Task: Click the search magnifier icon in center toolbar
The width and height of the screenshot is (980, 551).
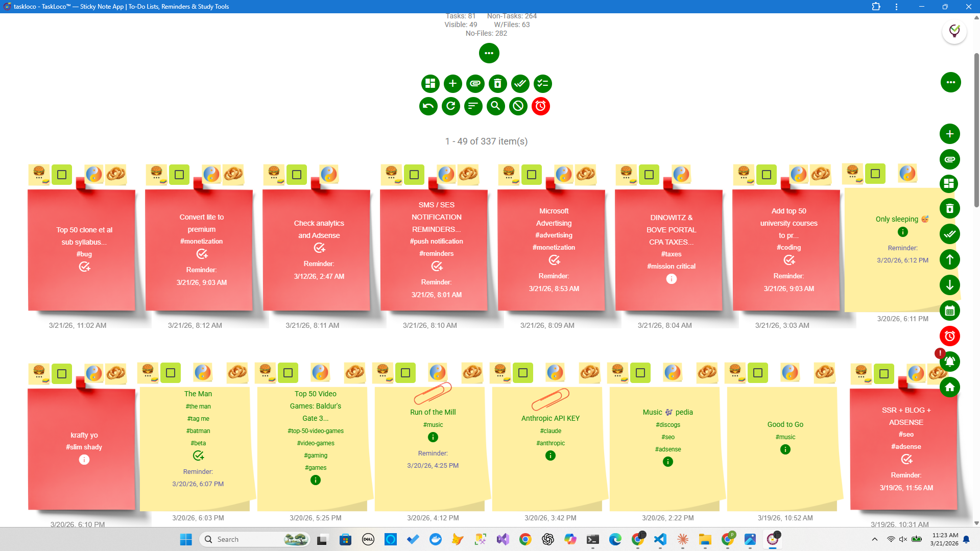Action: pyautogui.click(x=495, y=106)
